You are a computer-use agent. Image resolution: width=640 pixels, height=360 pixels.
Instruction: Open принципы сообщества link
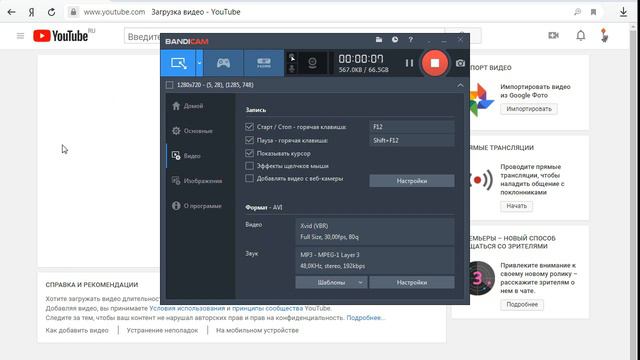[267, 308]
